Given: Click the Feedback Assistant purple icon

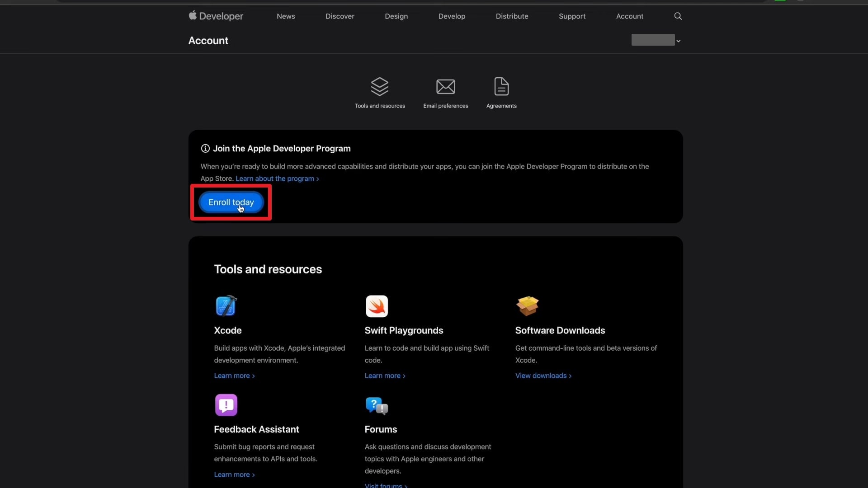Looking at the screenshot, I should coord(226,405).
